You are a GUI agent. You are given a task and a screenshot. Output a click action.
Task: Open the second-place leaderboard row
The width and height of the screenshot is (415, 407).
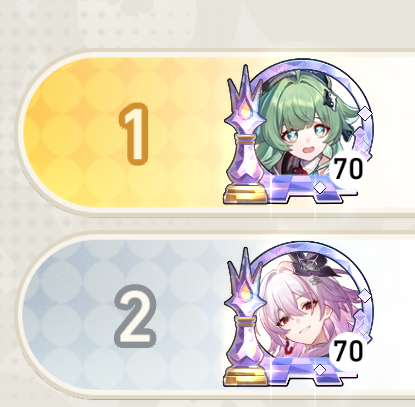(217, 316)
